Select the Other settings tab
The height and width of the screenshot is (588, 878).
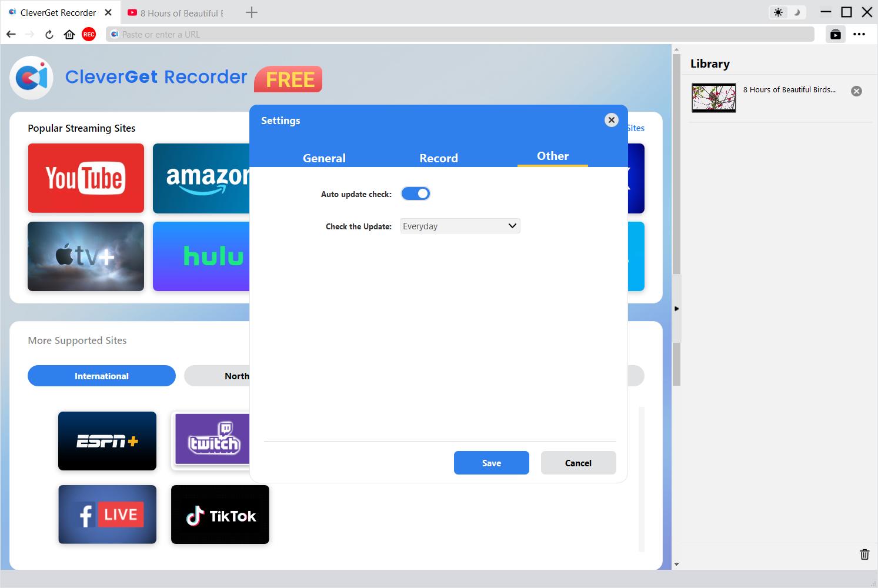(553, 156)
